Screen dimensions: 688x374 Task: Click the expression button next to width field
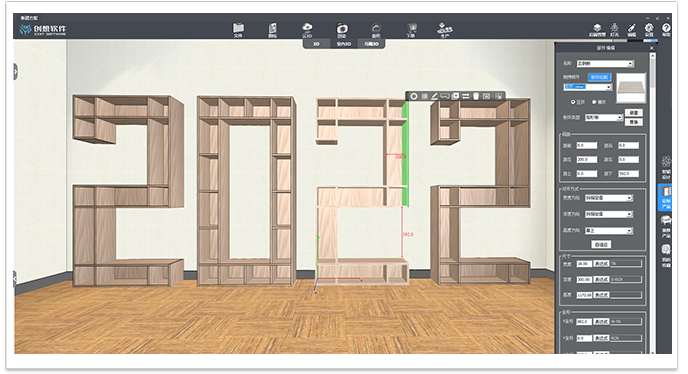(x=601, y=264)
